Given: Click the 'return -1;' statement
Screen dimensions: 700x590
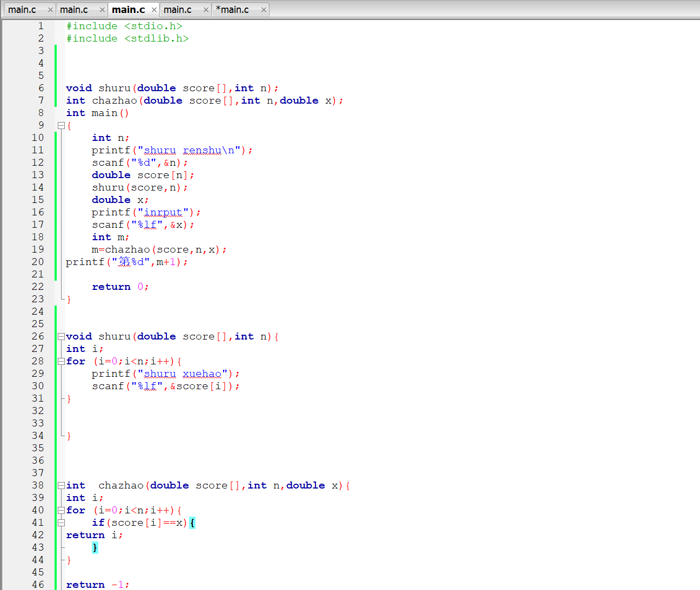Looking at the screenshot, I should (x=98, y=585).
